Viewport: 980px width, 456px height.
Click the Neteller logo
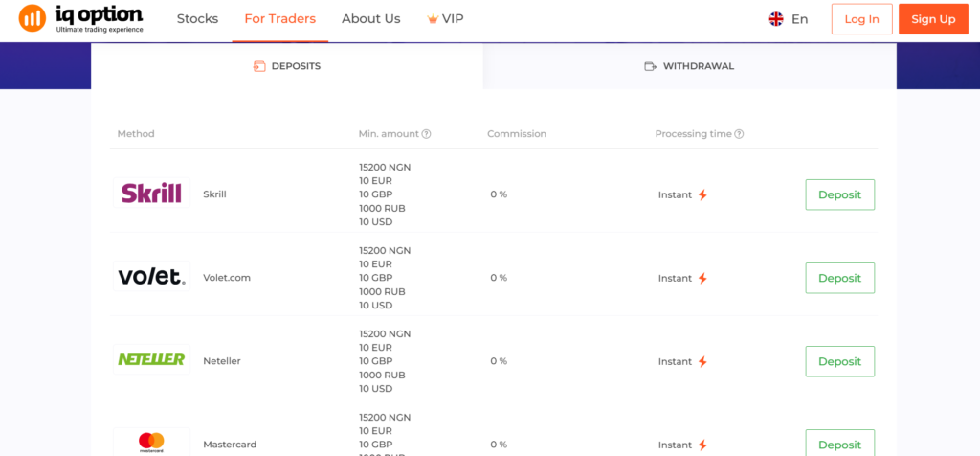point(151,359)
